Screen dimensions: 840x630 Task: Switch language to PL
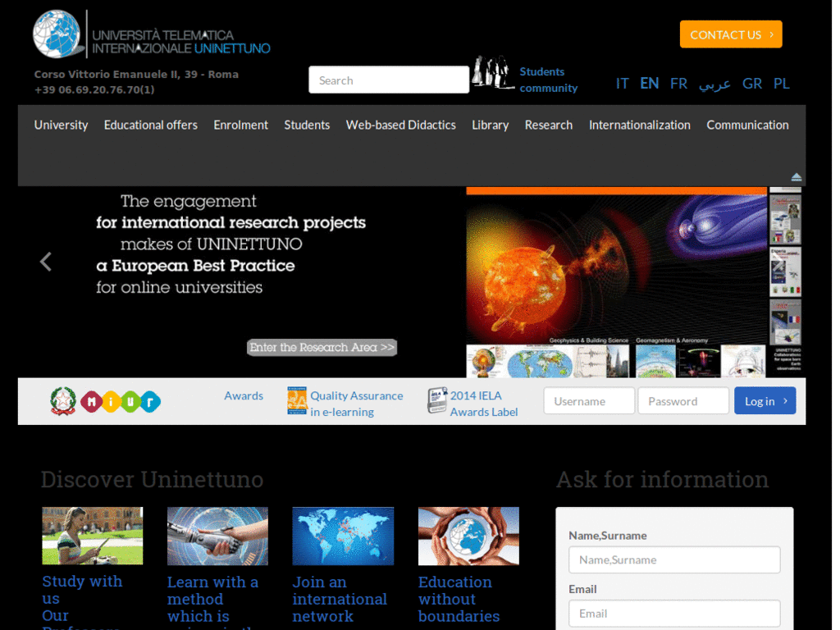pos(781,84)
